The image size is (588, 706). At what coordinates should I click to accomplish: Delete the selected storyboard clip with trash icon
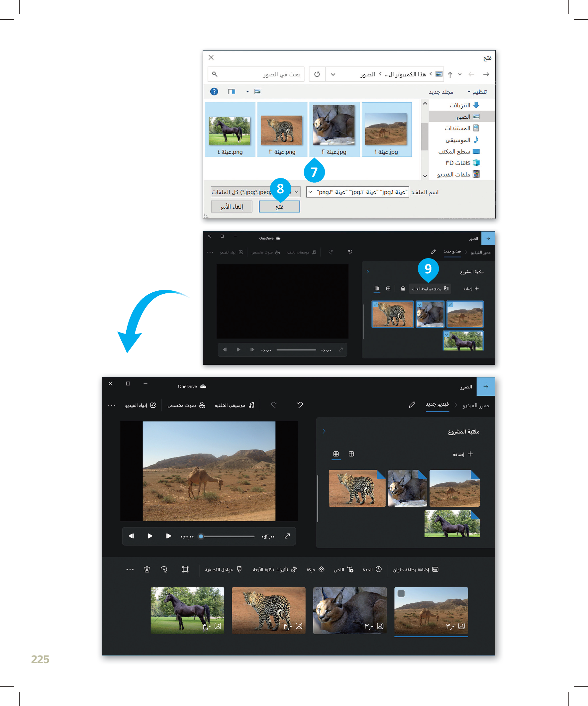[x=147, y=569]
